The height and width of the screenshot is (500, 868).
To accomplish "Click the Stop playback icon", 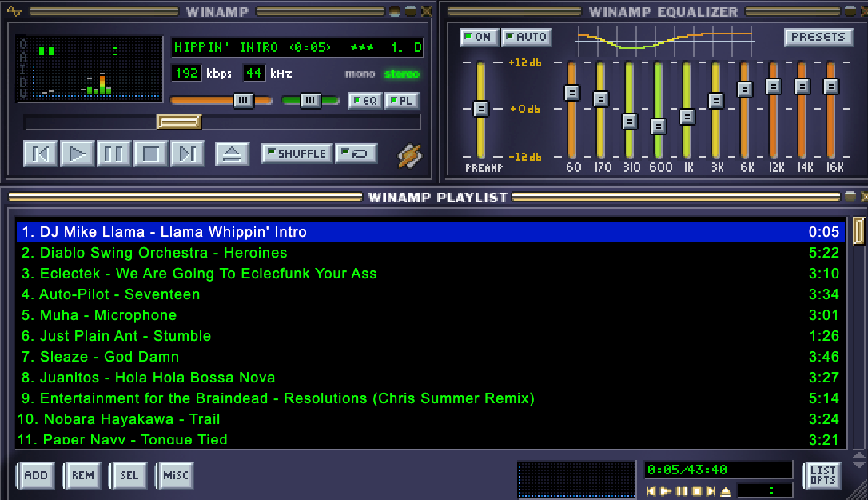I will tap(150, 154).
